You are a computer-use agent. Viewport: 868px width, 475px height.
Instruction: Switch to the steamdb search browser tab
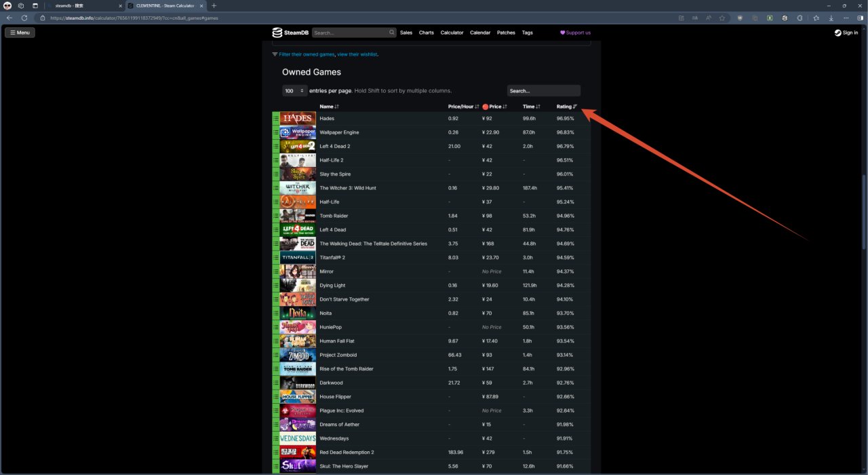click(x=85, y=5)
